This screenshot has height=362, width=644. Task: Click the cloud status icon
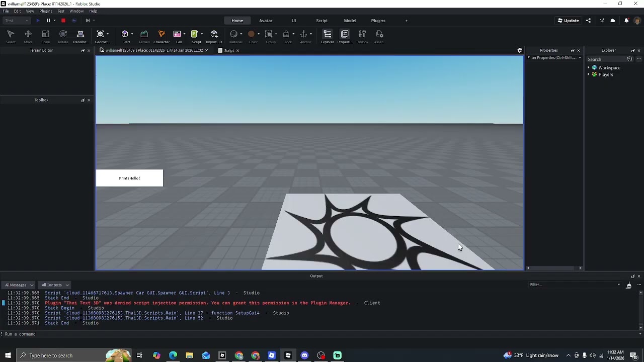pos(613,21)
